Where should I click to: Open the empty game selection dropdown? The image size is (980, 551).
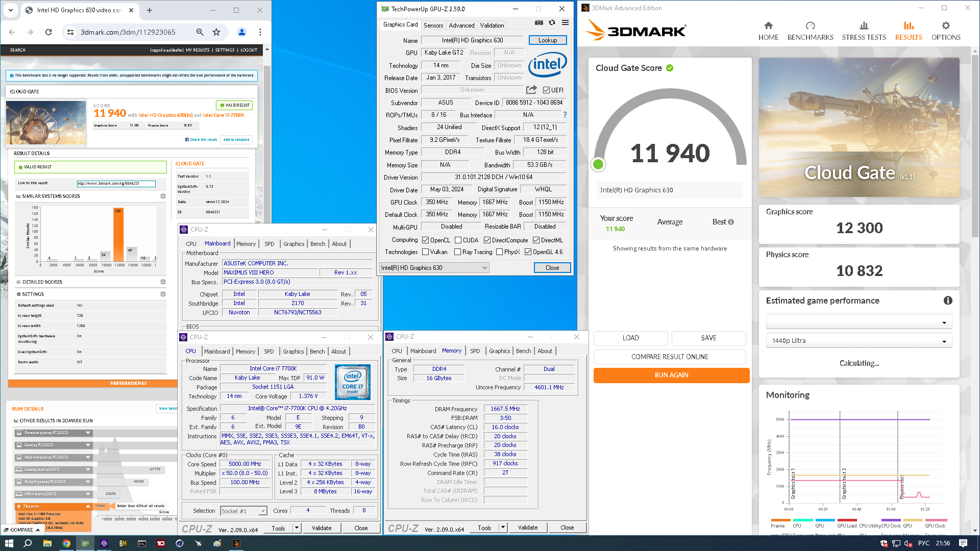tap(859, 321)
